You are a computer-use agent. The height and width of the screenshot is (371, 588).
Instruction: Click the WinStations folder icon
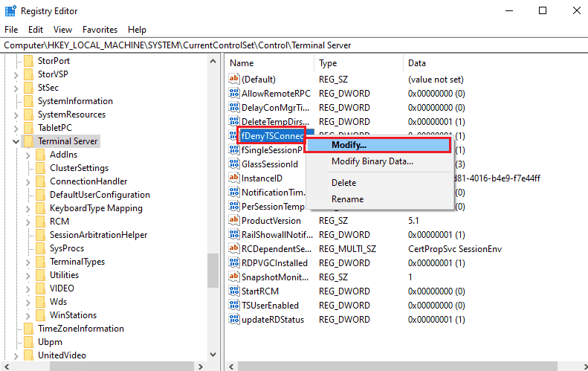click(40, 315)
